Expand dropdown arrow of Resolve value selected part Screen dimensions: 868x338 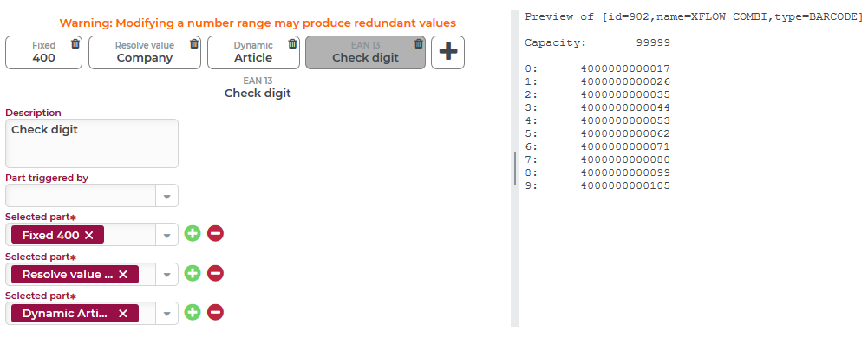(x=167, y=275)
